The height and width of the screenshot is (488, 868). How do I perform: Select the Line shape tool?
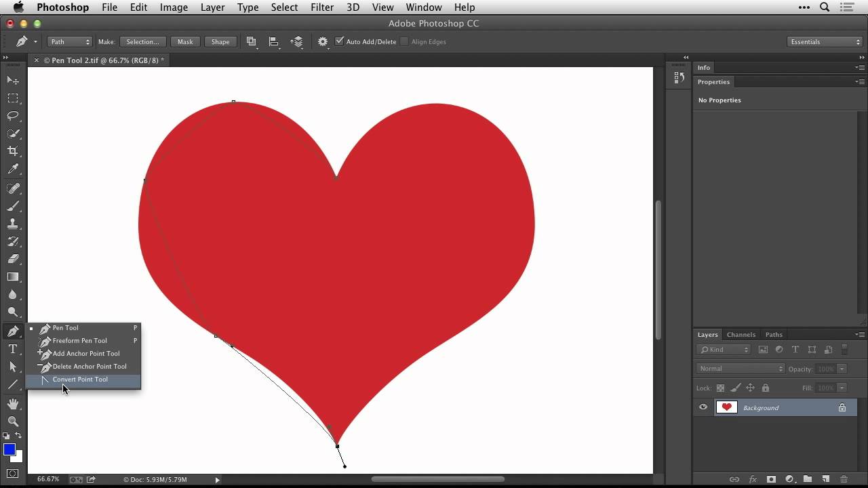point(13,384)
